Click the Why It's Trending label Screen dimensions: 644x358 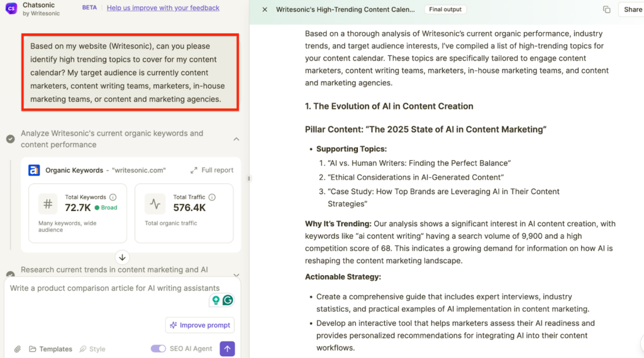(x=338, y=224)
